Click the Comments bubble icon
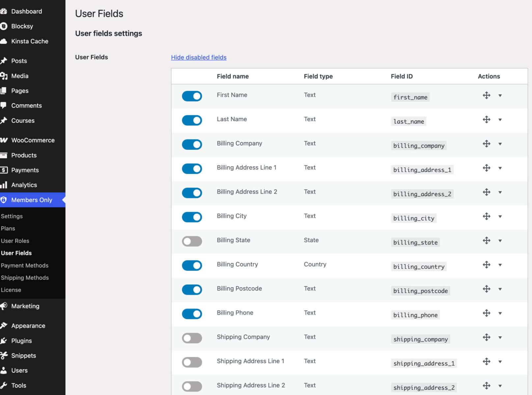 4,105
